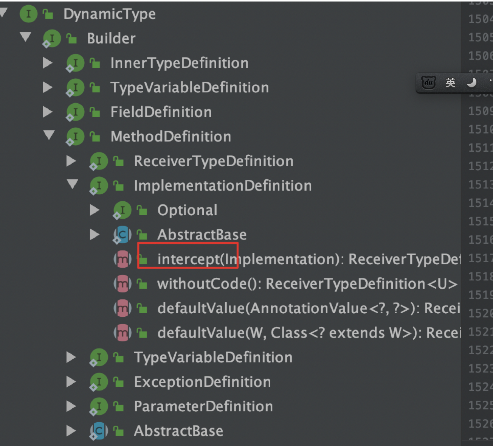493x448 pixels.
Task: Click the method icon beside withoutCode
Action: pos(122,284)
